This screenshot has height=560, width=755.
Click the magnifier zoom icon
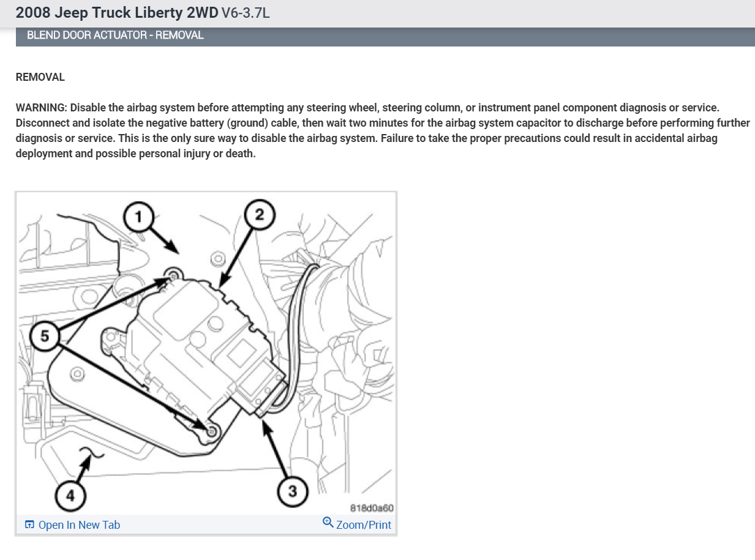328,523
